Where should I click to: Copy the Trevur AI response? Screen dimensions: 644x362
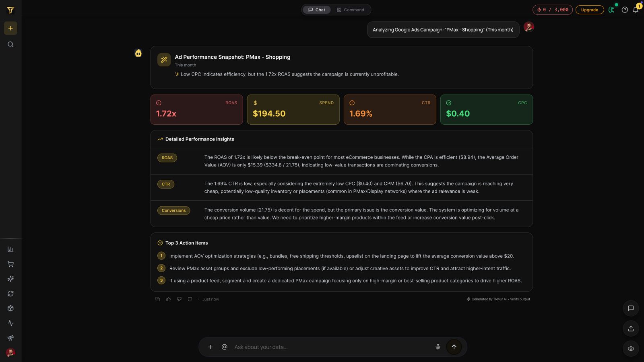coord(158,299)
